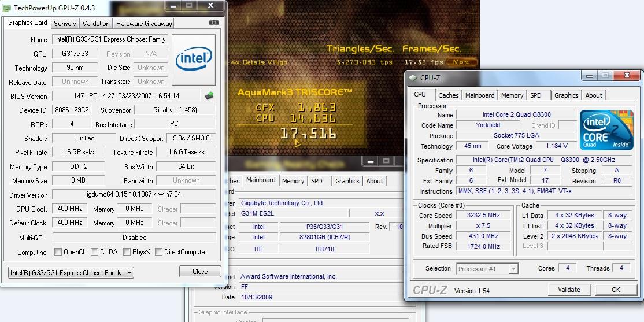This screenshot has height=322, width=644.
Task: Open SPD tab in background CPU-Z window
Action: tap(317, 181)
